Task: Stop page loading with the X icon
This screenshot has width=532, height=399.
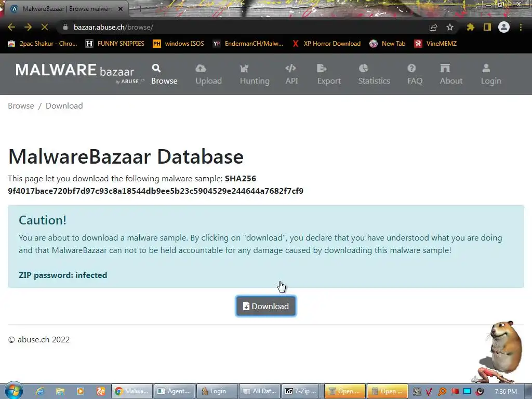Action: click(x=45, y=27)
